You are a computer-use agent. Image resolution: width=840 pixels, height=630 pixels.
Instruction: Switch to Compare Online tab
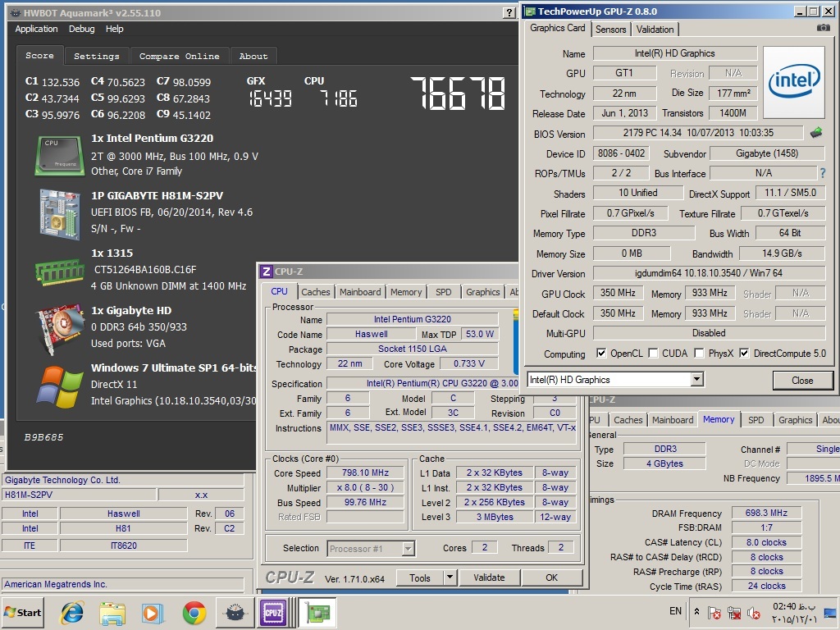[x=179, y=56]
